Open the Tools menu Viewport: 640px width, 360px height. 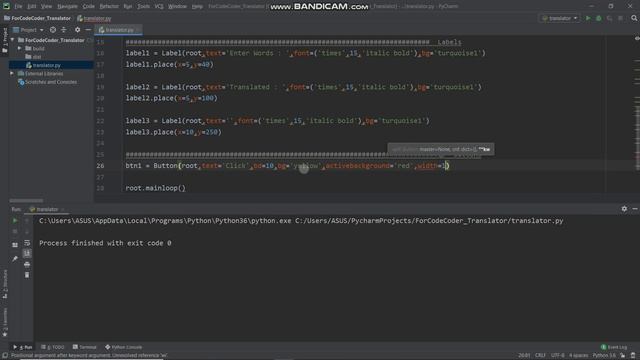143,7
